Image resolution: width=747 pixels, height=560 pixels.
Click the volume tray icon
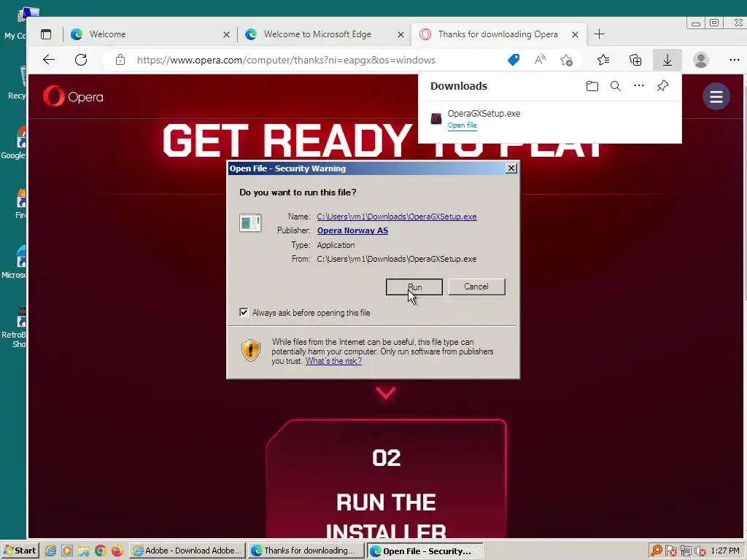click(x=700, y=551)
